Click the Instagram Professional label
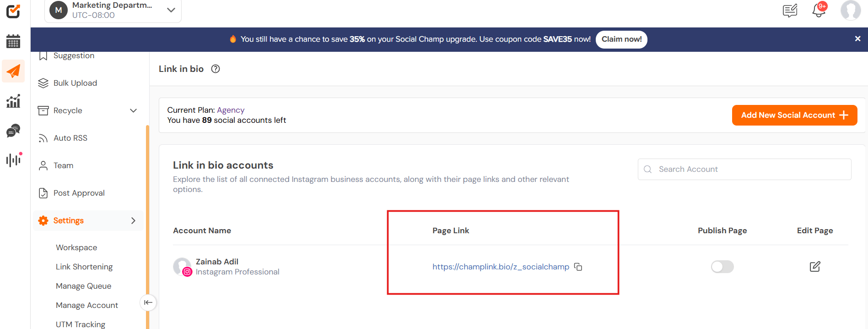The image size is (868, 329). click(x=237, y=272)
